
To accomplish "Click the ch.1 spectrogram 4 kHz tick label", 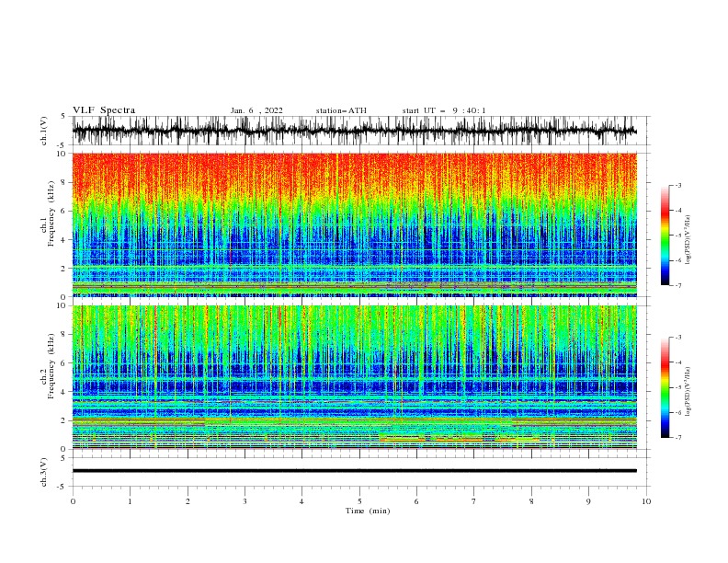I will click(x=64, y=240).
